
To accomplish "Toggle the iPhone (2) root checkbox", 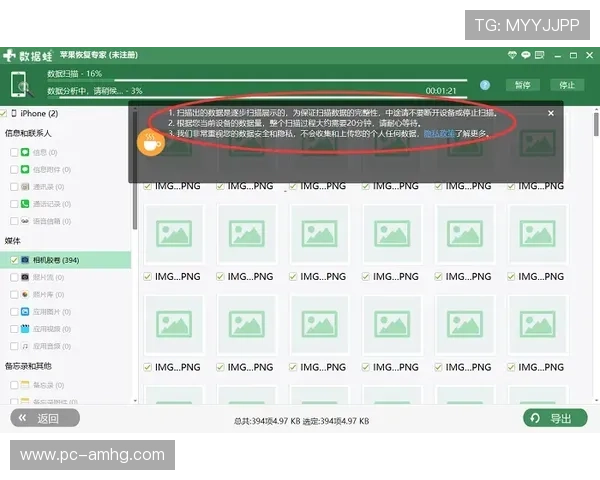I will tap(3, 114).
